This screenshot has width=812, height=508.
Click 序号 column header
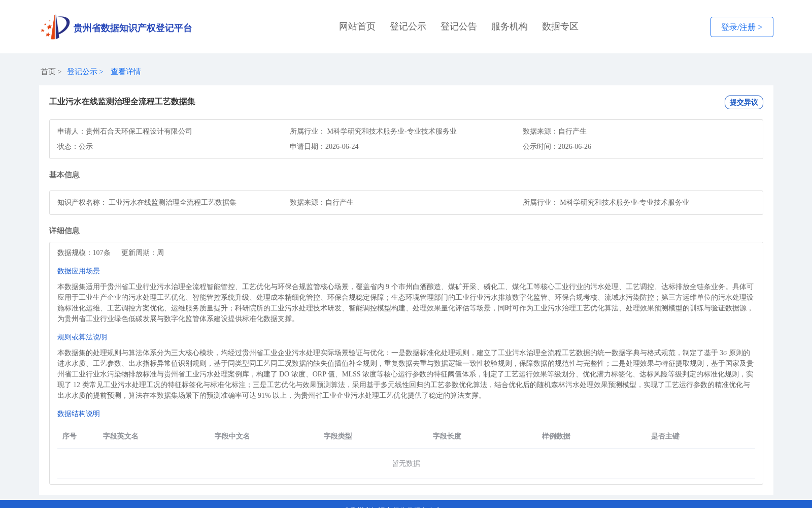click(70, 436)
